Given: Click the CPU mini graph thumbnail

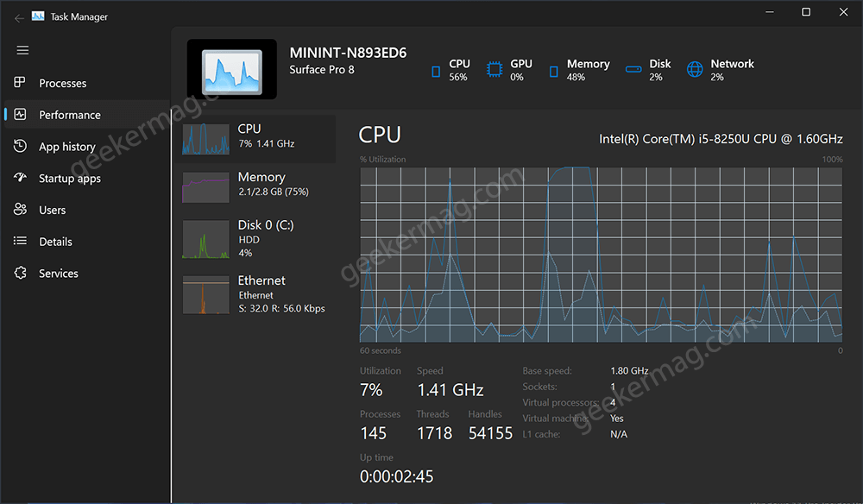Looking at the screenshot, I should coord(206,139).
